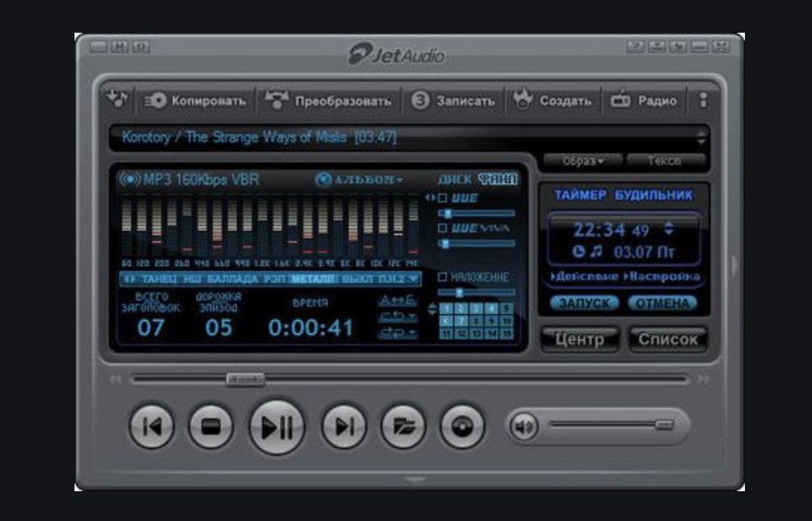
Task: Click the track title scroll arrows
Action: point(701,138)
